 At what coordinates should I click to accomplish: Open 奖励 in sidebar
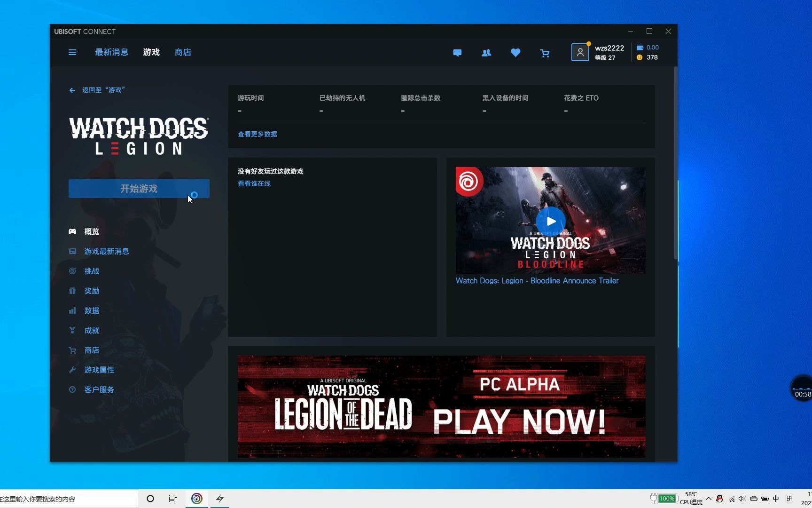click(84, 291)
